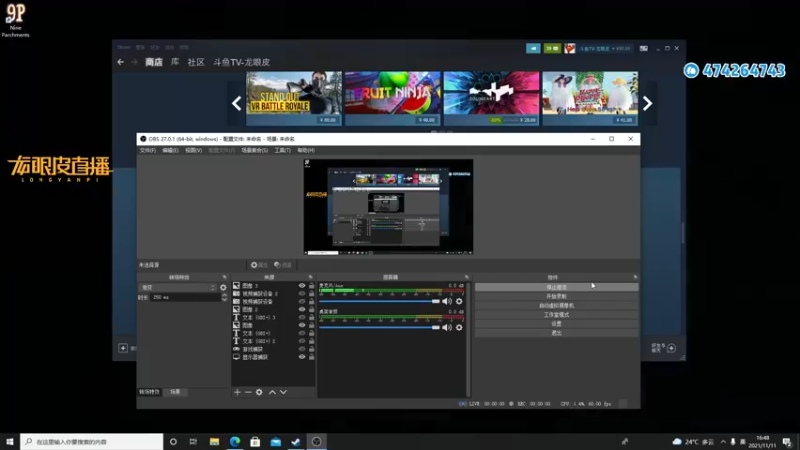Open transition properties gear icon
Screen dimensions: 800x450
click(x=223, y=288)
